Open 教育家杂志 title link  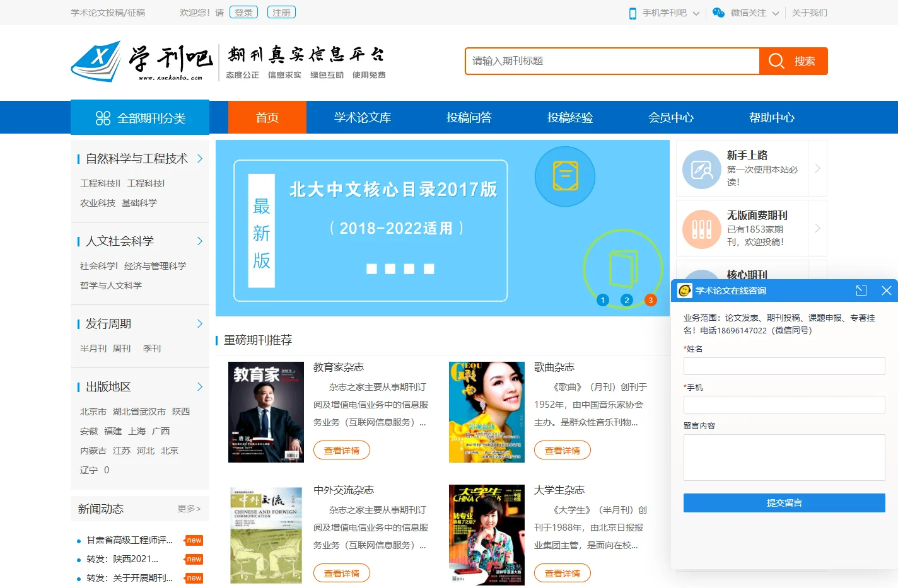[339, 367]
